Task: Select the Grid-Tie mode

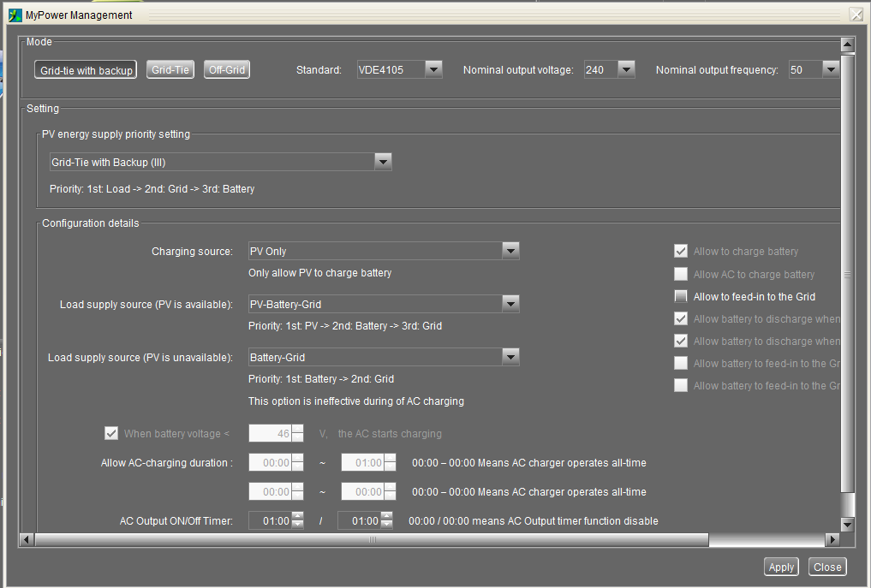Action: [x=170, y=70]
